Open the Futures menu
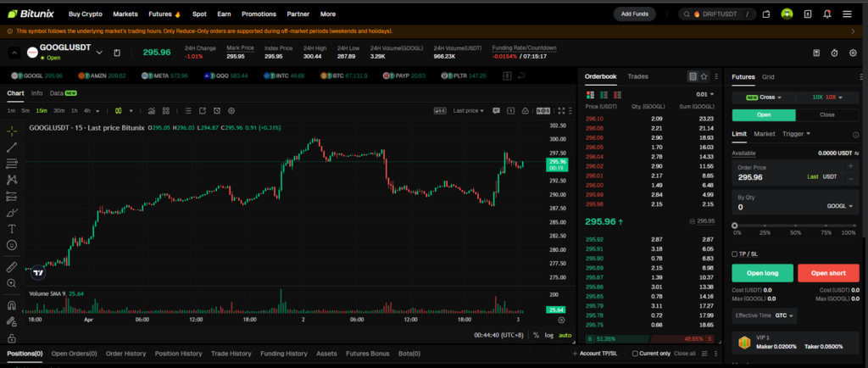Viewport: 868px width, 368px height. click(x=164, y=14)
